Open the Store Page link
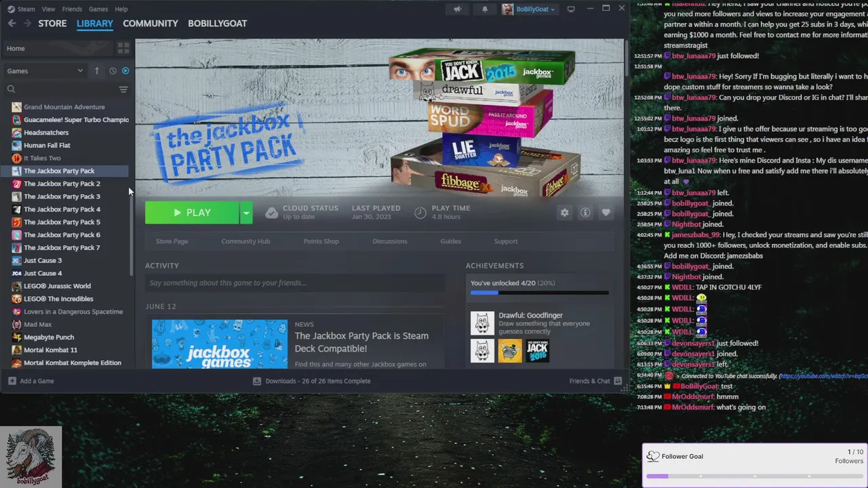The width and height of the screenshot is (868, 488). [x=172, y=241]
